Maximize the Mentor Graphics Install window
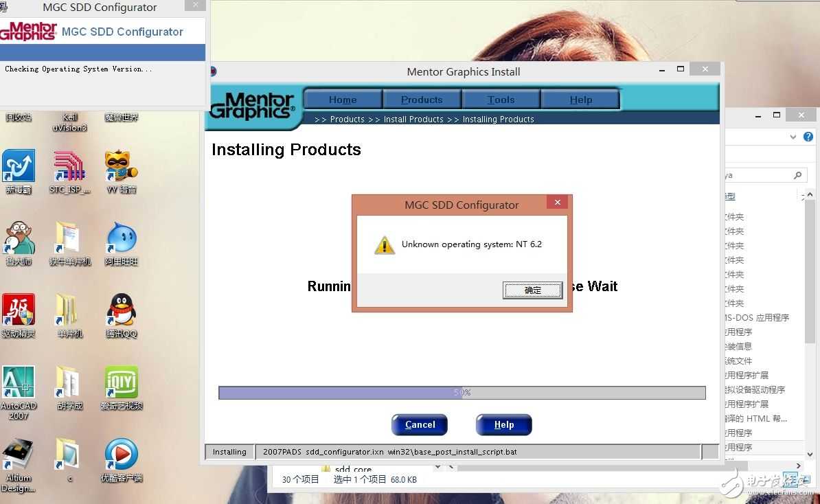This screenshot has height=504, width=820. 681,69
